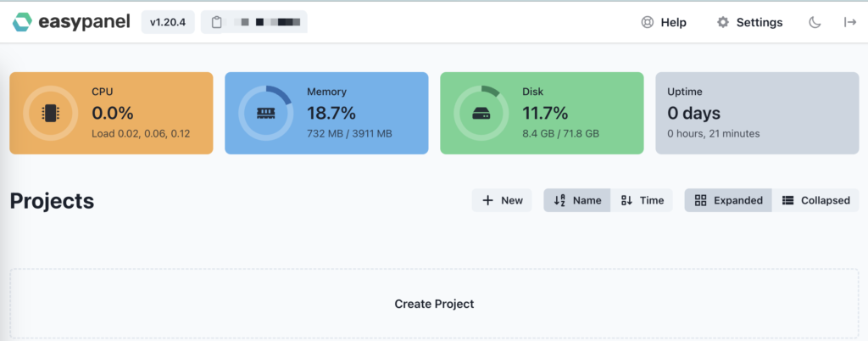The width and height of the screenshot is (868, 341).
Task: Switch to Collapsed view
Action: click(x=815, y=200)
